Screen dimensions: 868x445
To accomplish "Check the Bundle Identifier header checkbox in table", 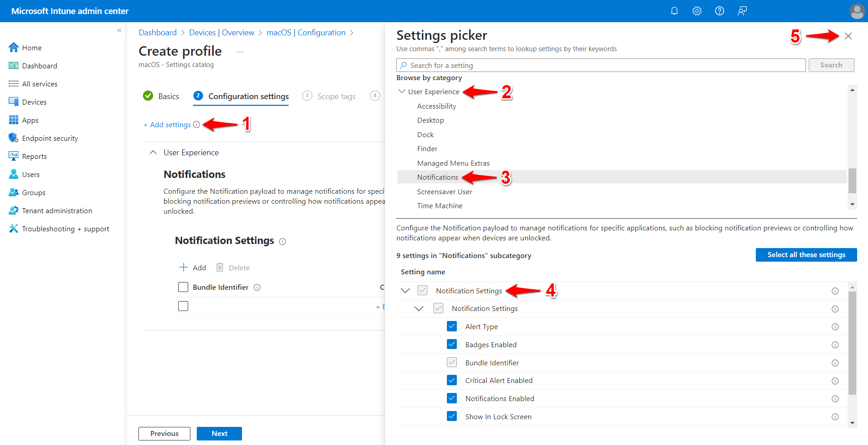I will [x=183, y=287].
